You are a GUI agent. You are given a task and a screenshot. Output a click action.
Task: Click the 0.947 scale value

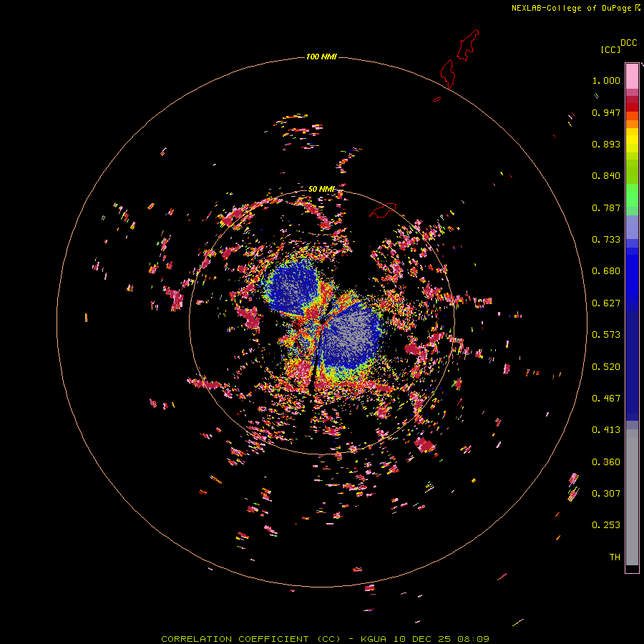pos(606,112)
